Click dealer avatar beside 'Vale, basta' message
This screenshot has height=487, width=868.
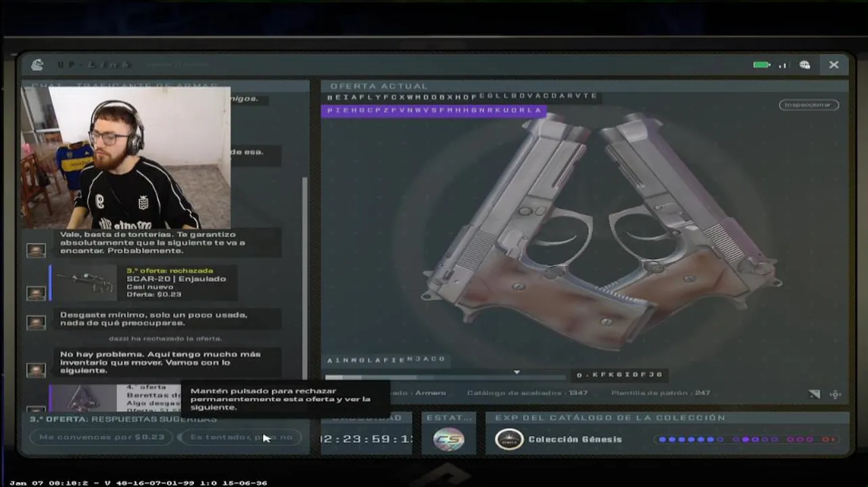[x=36, y=250]
